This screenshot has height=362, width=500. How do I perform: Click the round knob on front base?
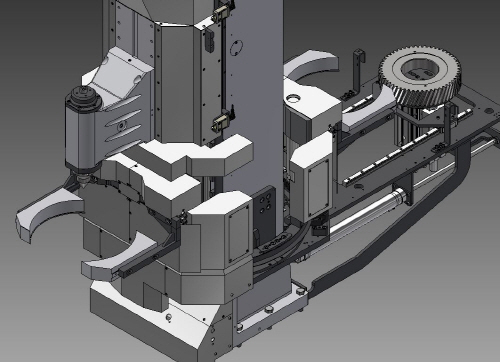point(170,318)
